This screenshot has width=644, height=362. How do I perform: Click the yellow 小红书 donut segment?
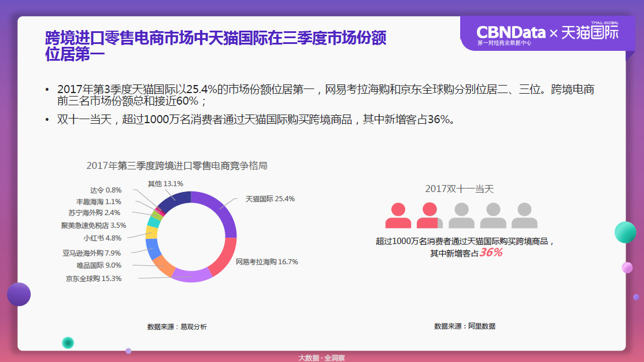151,232
